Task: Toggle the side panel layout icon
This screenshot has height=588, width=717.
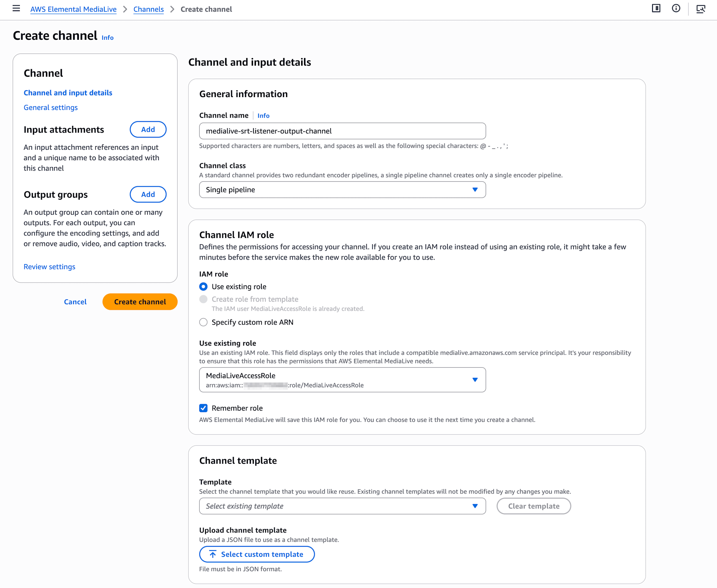Action: tap(656, 9)
